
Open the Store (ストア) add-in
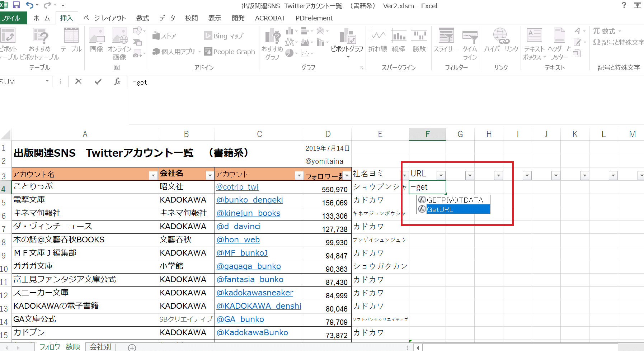164,36
